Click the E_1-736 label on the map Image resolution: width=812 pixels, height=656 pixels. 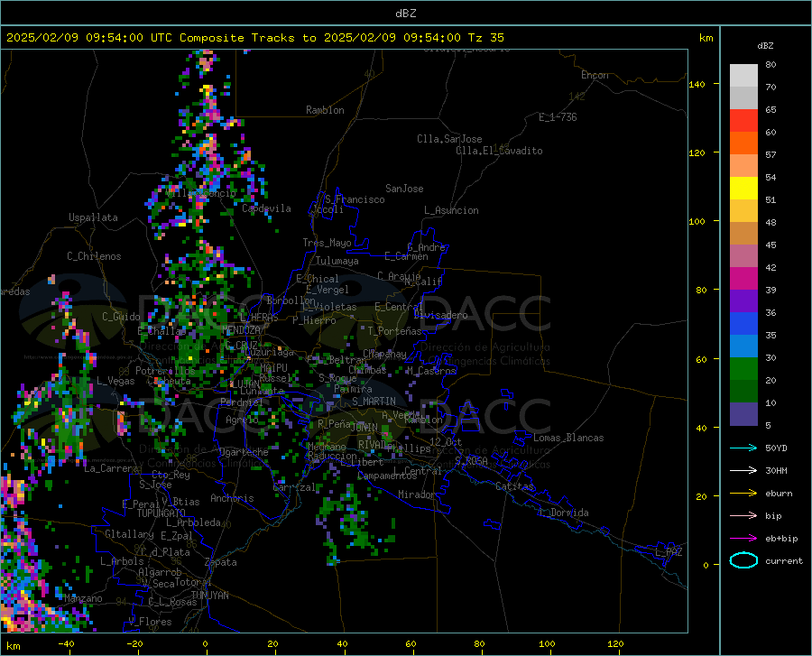click(x=558, y=117)
